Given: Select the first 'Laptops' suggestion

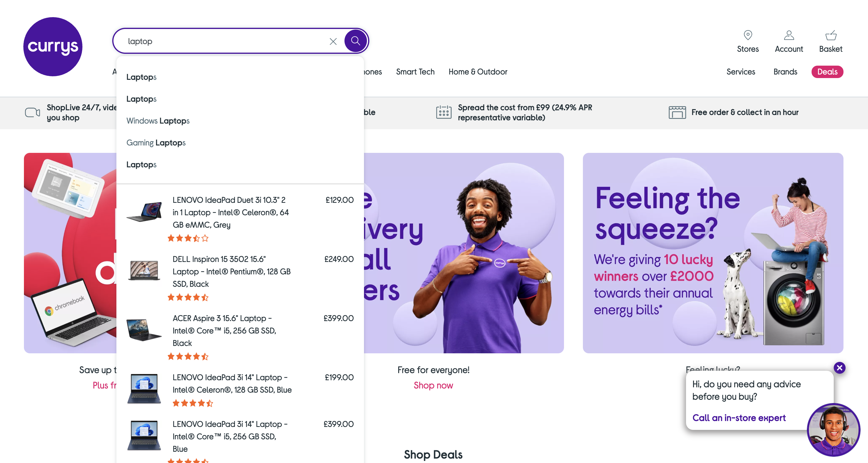Looking at the screenshot, I should click(142, 77).
